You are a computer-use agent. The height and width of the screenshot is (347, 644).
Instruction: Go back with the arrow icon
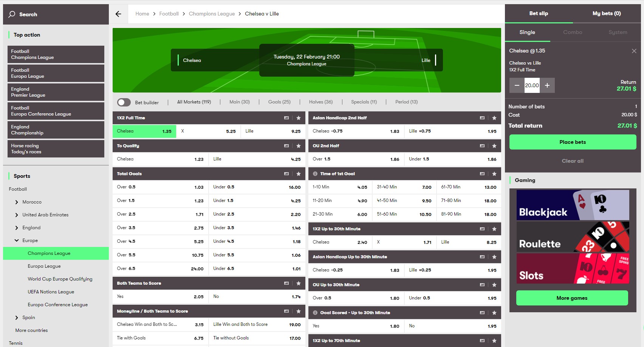pyautogui.click(x=118, y=14)
